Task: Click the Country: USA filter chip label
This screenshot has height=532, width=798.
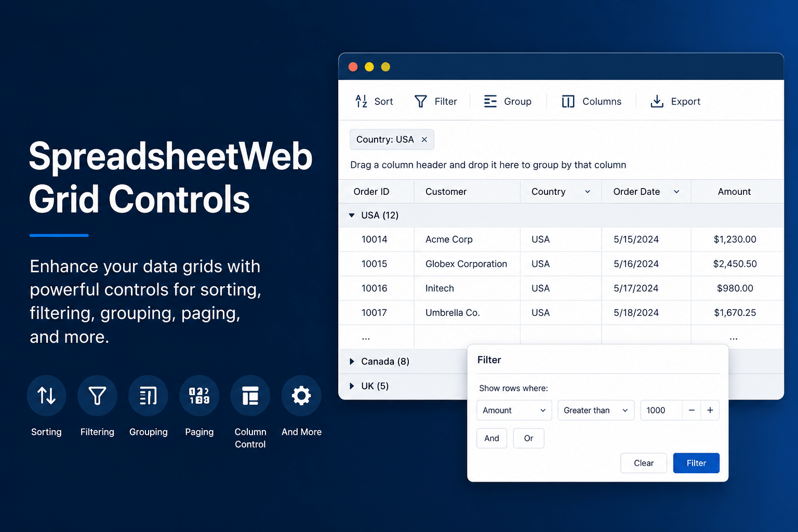Action: (x=385, y=139)
